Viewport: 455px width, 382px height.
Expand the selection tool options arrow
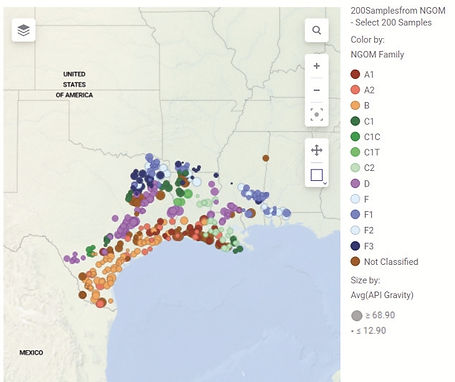click(325, 183)
